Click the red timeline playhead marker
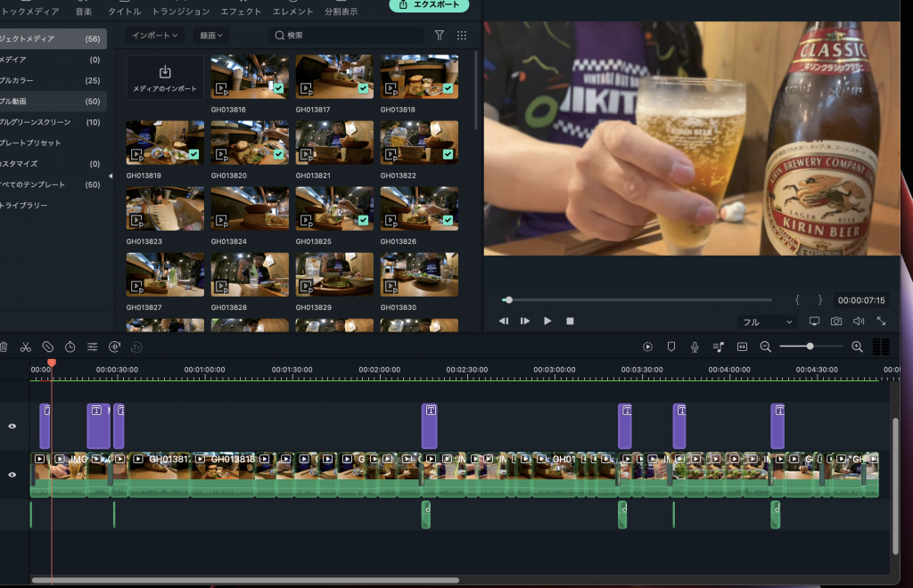The image size is (913, 588). tap(51, 363)
